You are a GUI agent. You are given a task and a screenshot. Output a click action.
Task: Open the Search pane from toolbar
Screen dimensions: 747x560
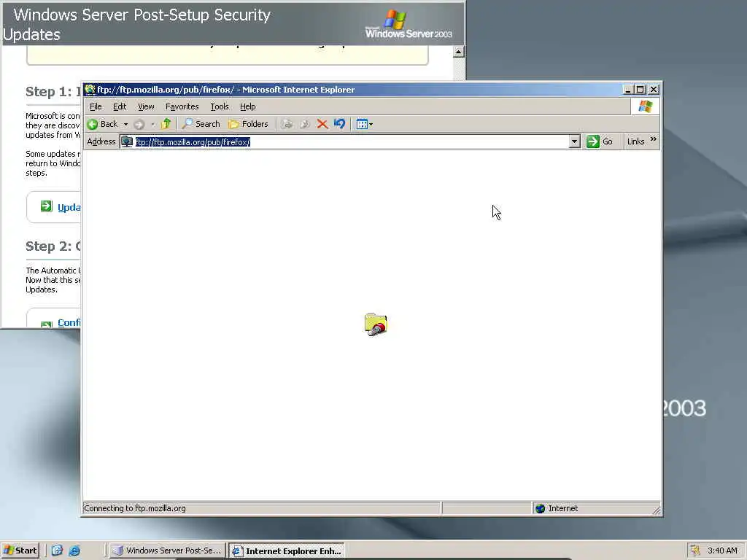coord(201,124)
